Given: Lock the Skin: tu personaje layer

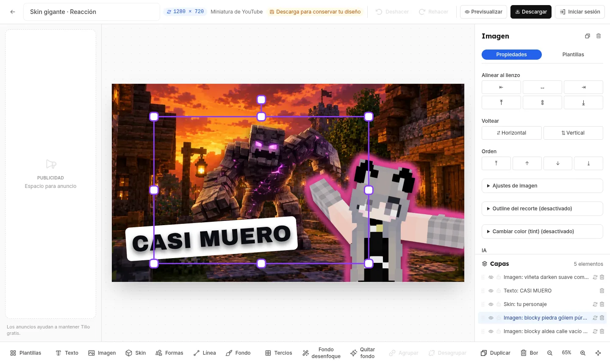Looking at the screenshot, I should [x=499, y=304].
